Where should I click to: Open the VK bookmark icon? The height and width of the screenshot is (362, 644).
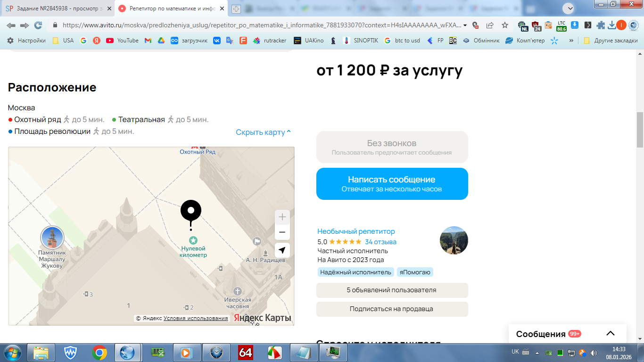pyautogui.click(x=217, y=41)
